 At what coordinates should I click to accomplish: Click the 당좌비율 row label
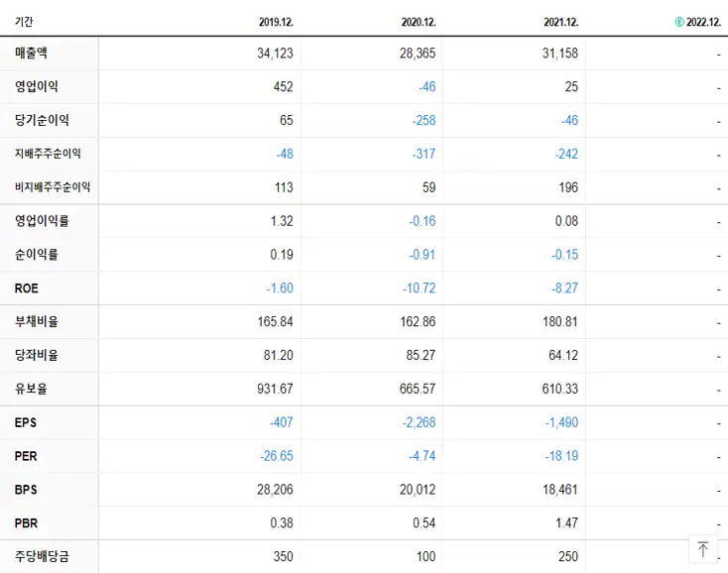coord(37,355)
